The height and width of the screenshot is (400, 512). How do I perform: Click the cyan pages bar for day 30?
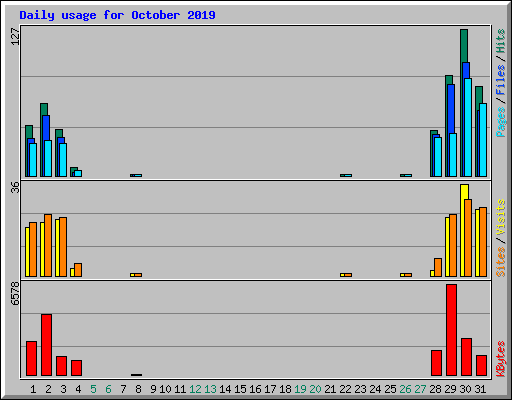(468, 127)
